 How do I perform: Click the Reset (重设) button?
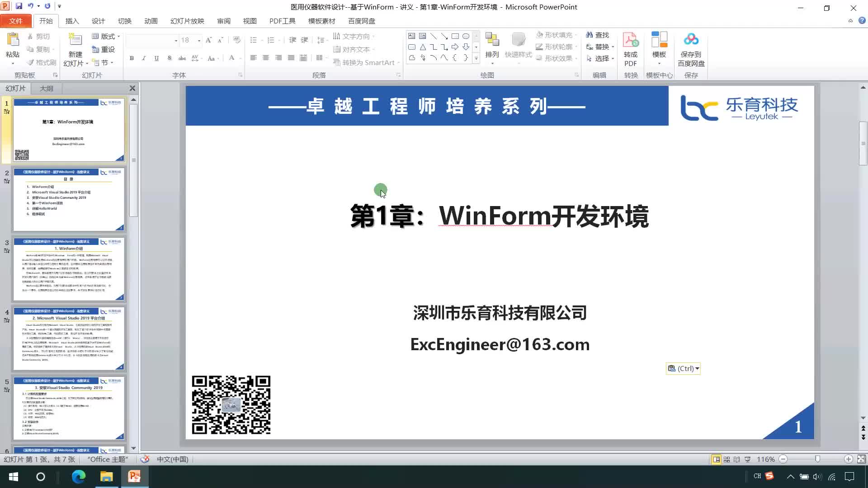click(x=104, y=49)
